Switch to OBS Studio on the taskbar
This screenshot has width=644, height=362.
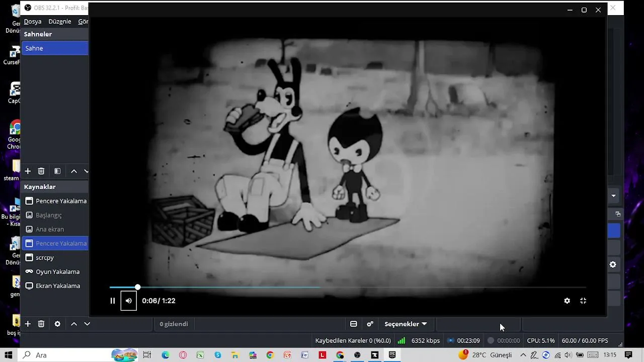tap(357, 355)
